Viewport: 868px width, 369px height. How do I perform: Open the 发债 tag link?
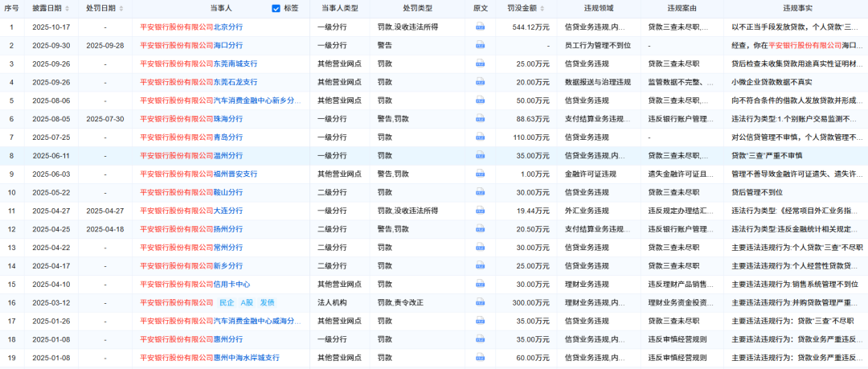click(267, 303)
